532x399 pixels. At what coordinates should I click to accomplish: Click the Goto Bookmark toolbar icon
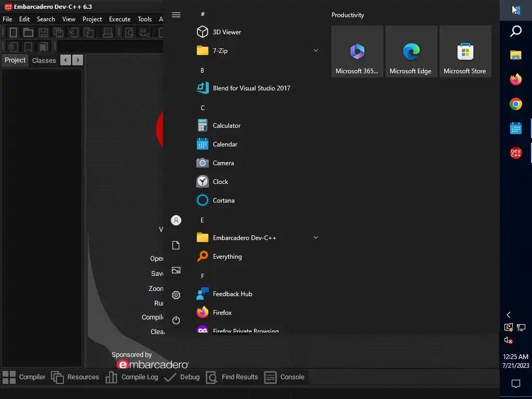tap(44, 46)
